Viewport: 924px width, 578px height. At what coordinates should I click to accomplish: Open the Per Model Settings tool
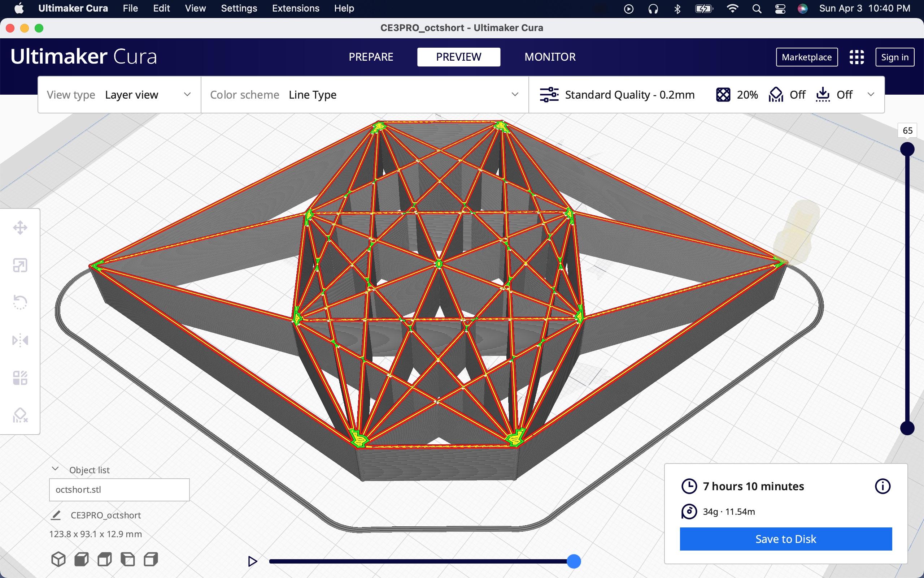click(x=20, y=378)
